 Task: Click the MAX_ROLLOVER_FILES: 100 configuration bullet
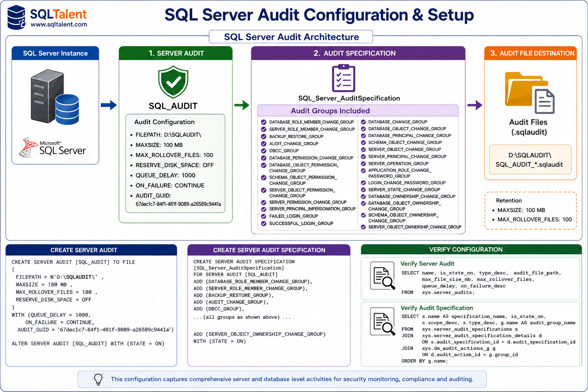tap(171, 155)
